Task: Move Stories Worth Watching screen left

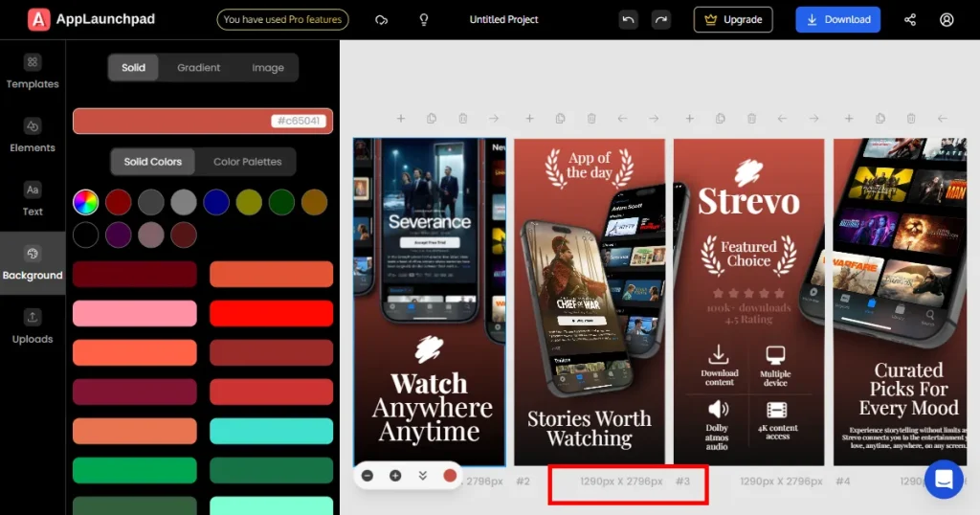Action: click(622, 118)
